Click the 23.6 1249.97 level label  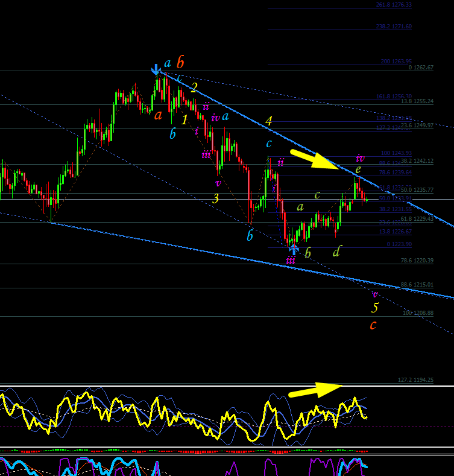417,125
